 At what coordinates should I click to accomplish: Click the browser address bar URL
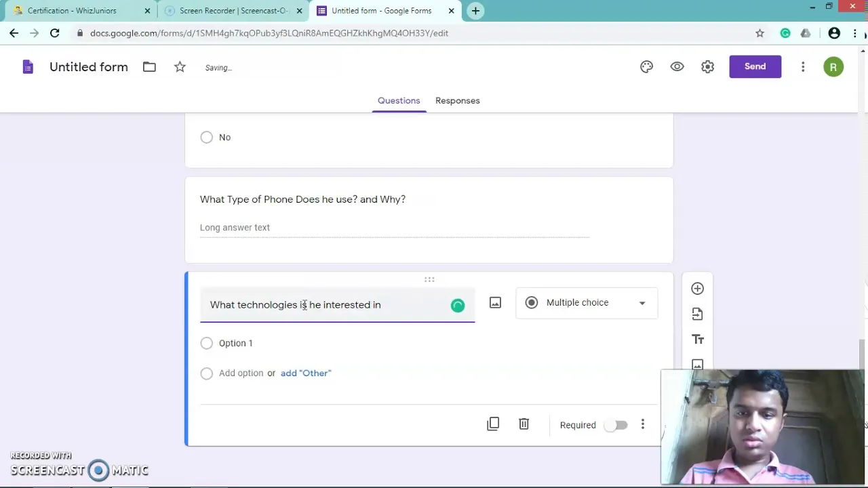tap(269, 33)
